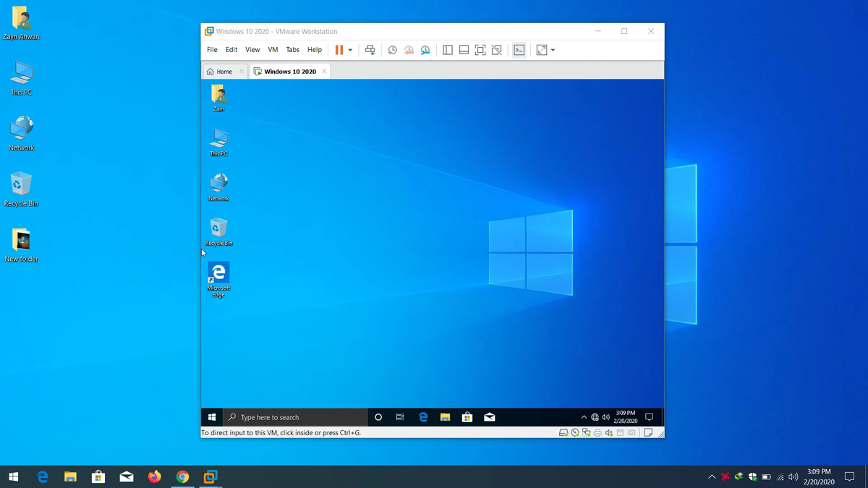Click the hard disk device status icon
868x488 pixels.
(x=563, y=433)
